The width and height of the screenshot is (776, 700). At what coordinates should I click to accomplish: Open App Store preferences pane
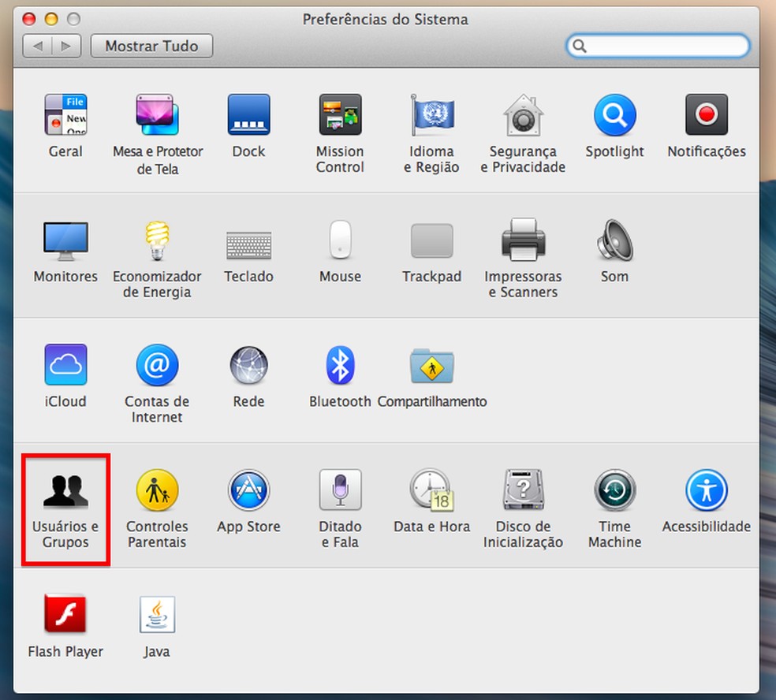[x=249, y=490]
